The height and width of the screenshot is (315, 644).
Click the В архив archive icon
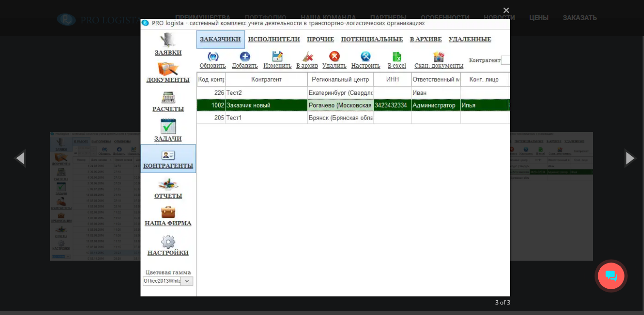(307, 57)
